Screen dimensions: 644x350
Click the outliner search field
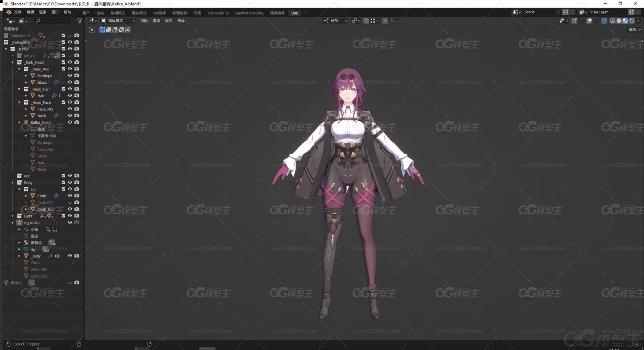coord(52,21)
